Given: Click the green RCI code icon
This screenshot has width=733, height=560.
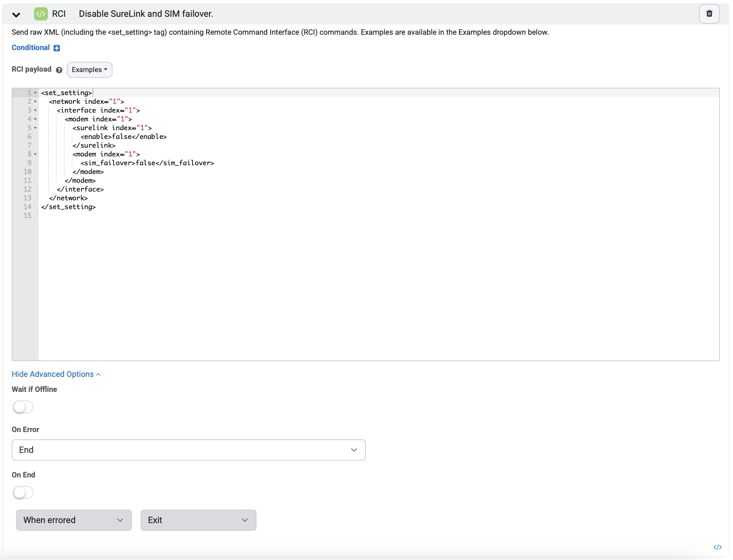Looking at the screenshot, I should pos(41,14).
